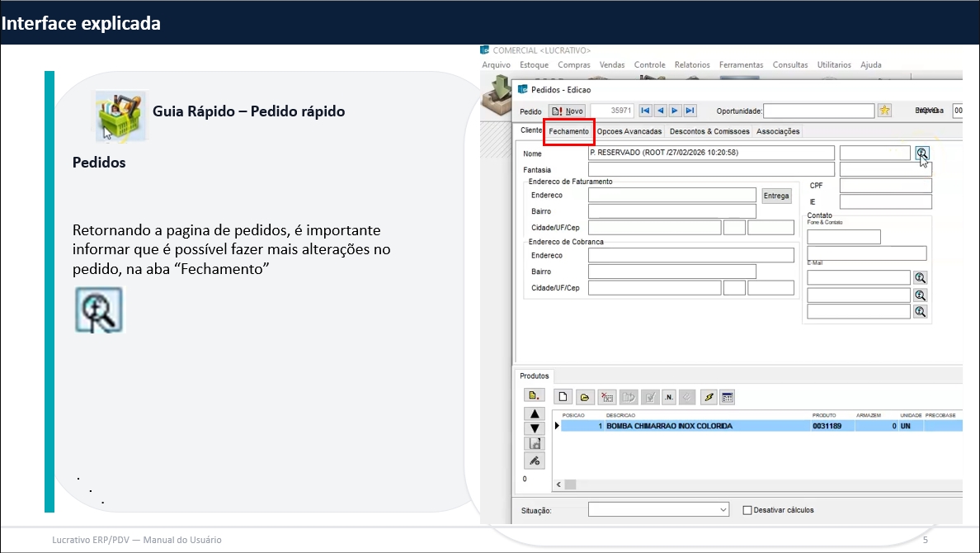Click the calendar grid icon in Produtos toolbar
The height and width of the screenshot is (553, 980).
coord(727,397)
